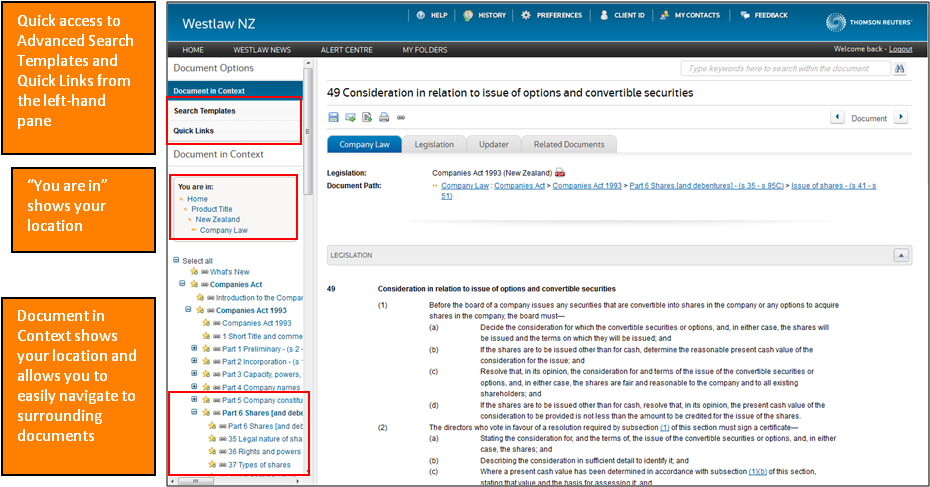Collapse the Select all tree root
This screenshot has height=487, width=930.
tap(176, 260)
